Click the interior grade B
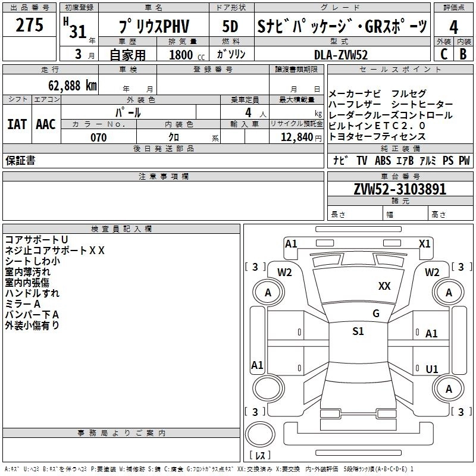The width and height of the screenshot is (476, 476). (464, 54)
